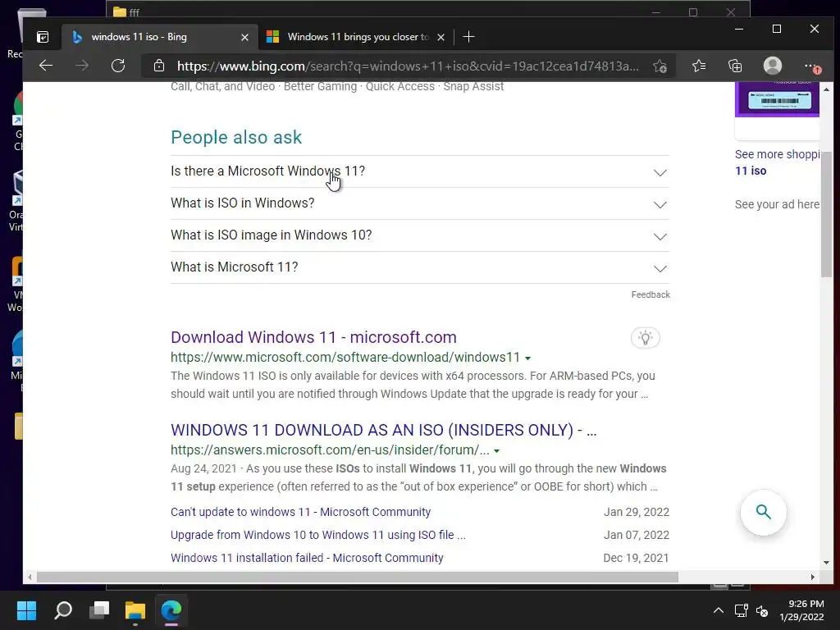Click 'Better Gaming' link text
The width and height of the screenshot is (840, 630).
(x=320, y=87)
